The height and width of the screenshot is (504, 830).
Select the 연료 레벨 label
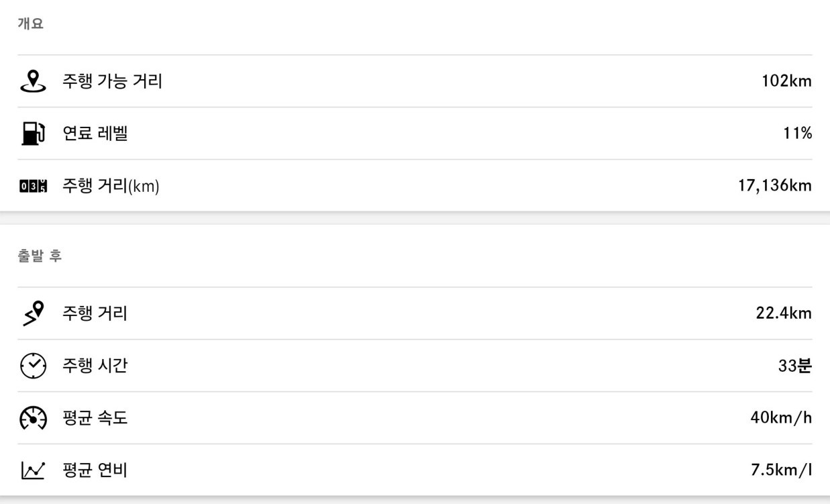pos(95,134)
